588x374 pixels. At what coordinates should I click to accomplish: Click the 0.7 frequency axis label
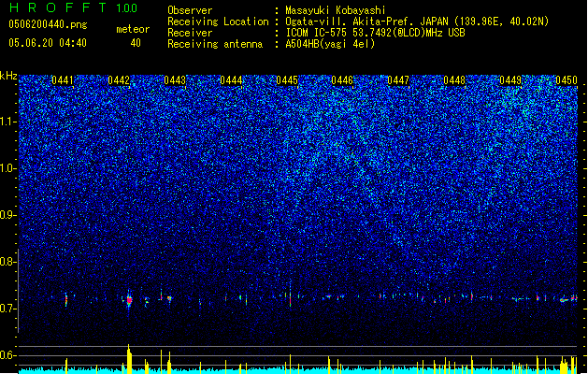click(7, 309)
